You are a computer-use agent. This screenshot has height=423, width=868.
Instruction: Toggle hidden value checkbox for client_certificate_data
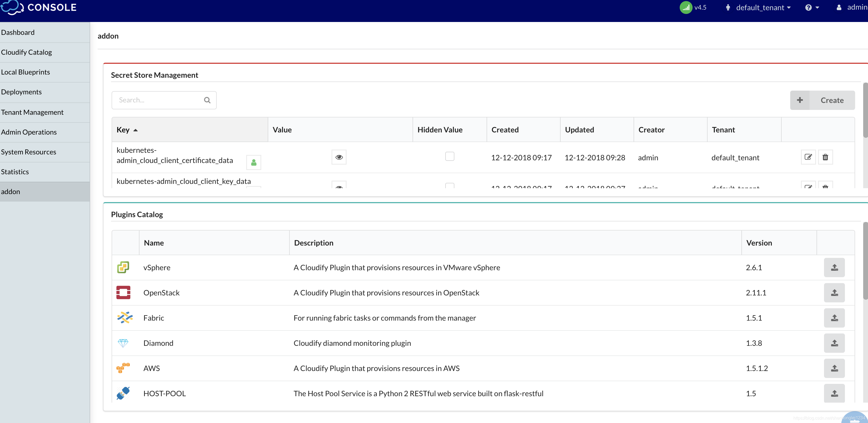pos(450,156)
